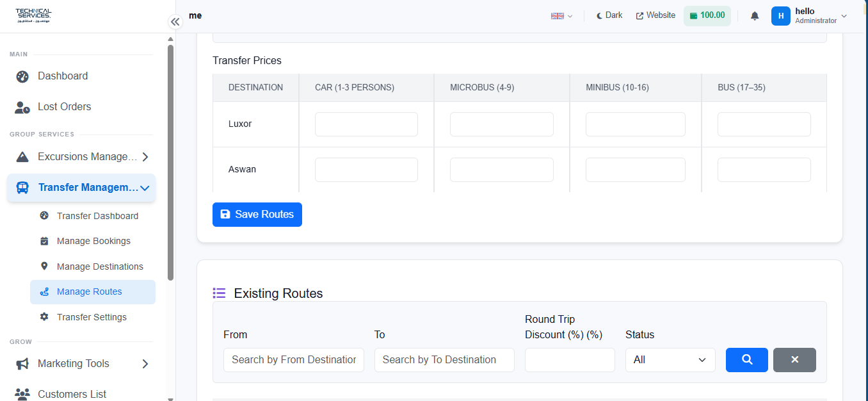Open notifications bell
The image size is (868, 401).
coord(755,16)
